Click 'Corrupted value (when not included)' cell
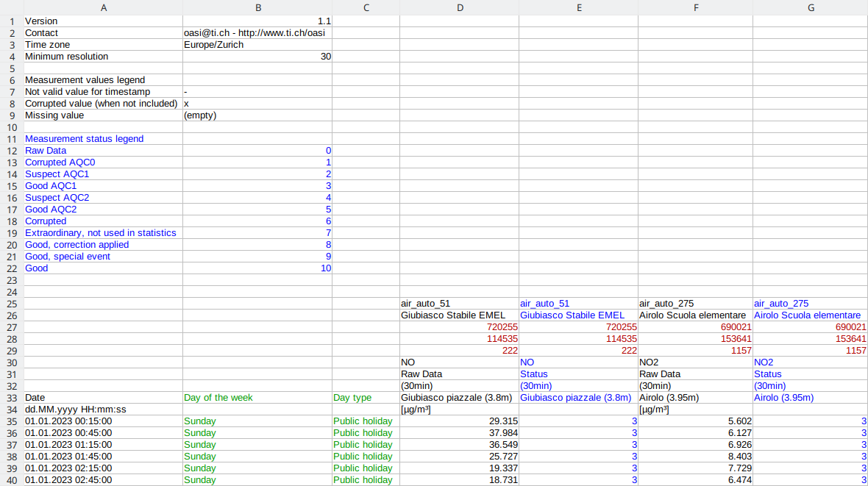The image size is (868, 486). pyautogui.click(x=103, y=104)
